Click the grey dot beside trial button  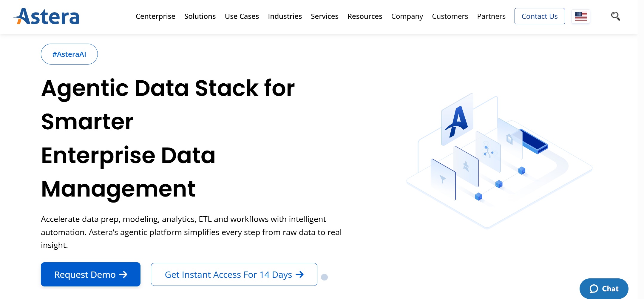(x=324, y=277)
